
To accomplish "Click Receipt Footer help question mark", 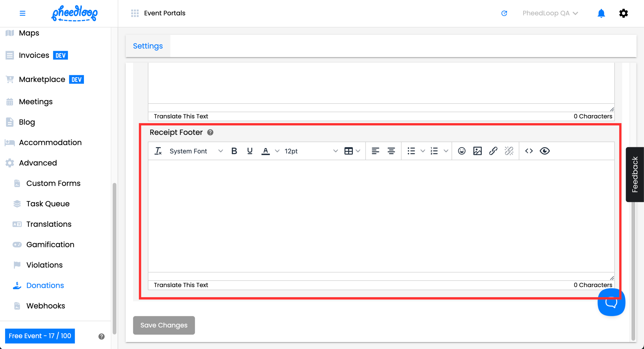I will click(210, 132).
